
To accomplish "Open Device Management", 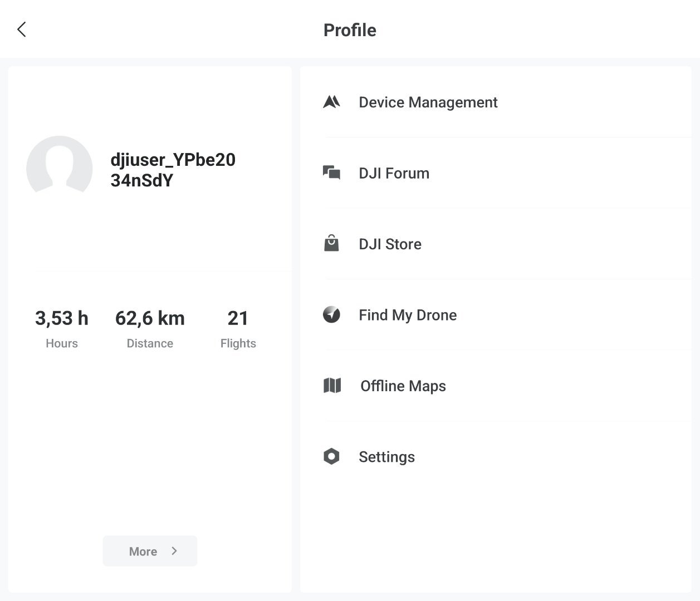I will point(496,102).
